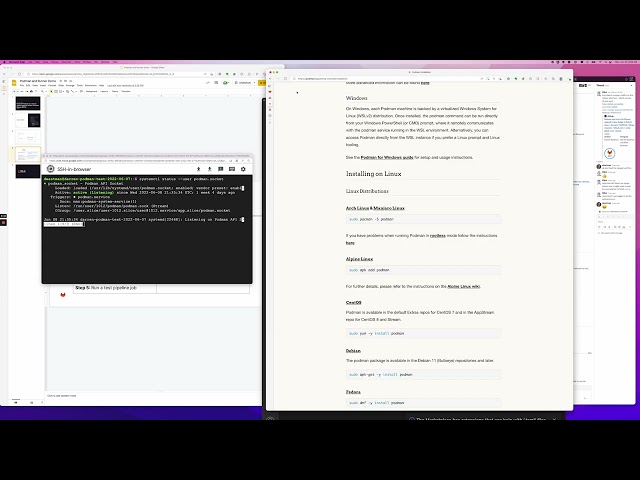This screenshot has width=640, height=480.
Task: Click the sudo apk add podman code block
Action: [x=423, y=270]
